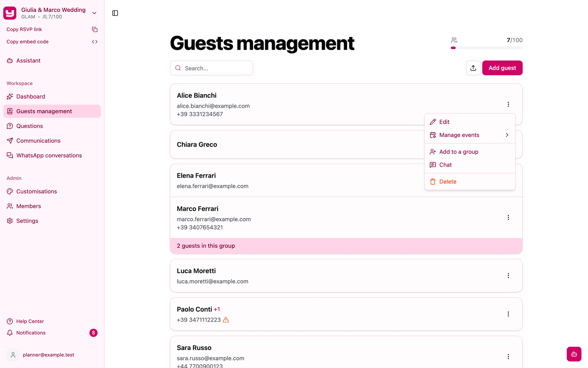Open Settings in the sidebar
The width and height of the screenshot is (588, 368).
52,221
